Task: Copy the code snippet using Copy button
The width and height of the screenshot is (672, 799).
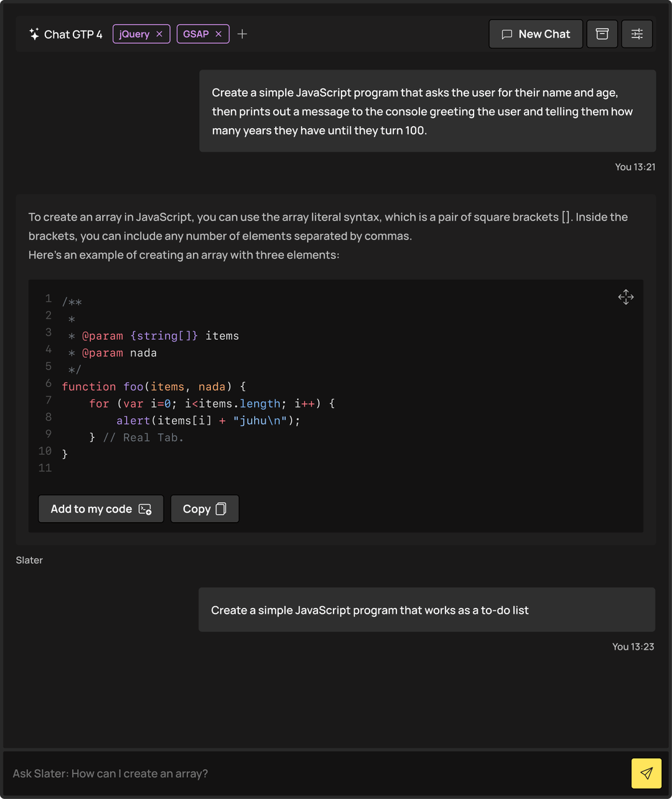Action: pos(204,508)
